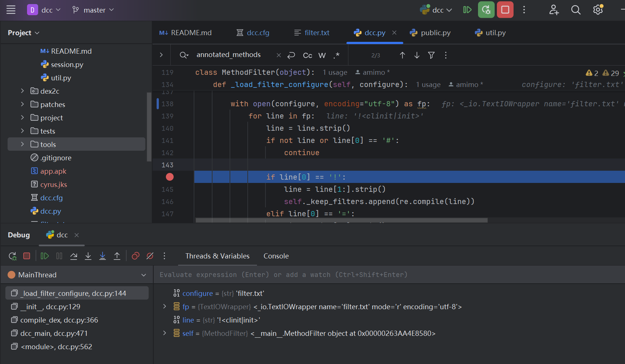Click Pause Program in debug toolbar

pos(59,256)
